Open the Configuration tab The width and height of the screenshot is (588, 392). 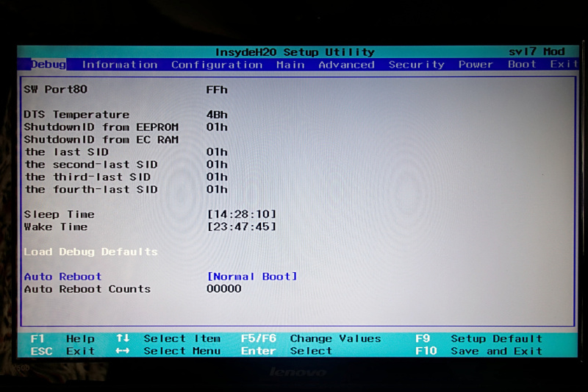pos(217,65)
